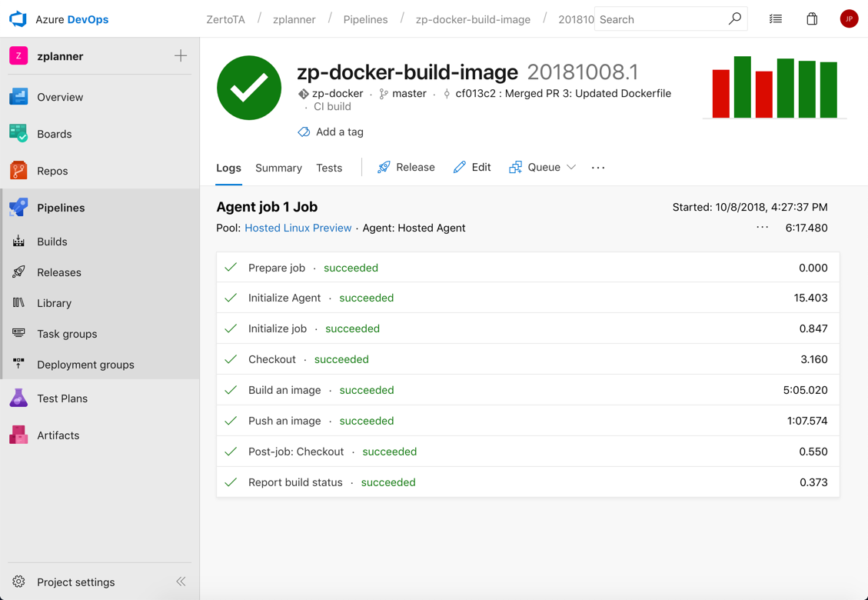Open the agent job ellipsis menu

coord(762,227)
